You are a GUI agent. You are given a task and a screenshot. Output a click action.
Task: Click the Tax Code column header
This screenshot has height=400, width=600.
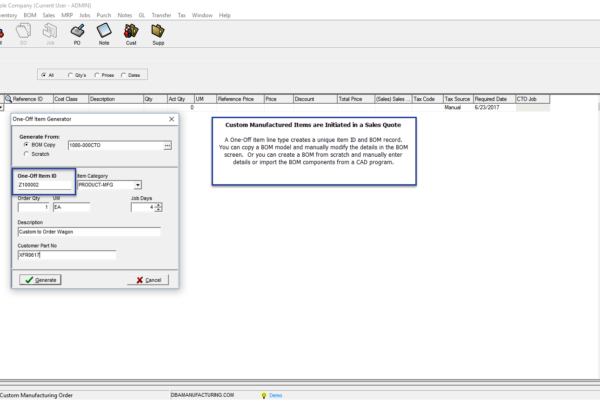point(428,99)
